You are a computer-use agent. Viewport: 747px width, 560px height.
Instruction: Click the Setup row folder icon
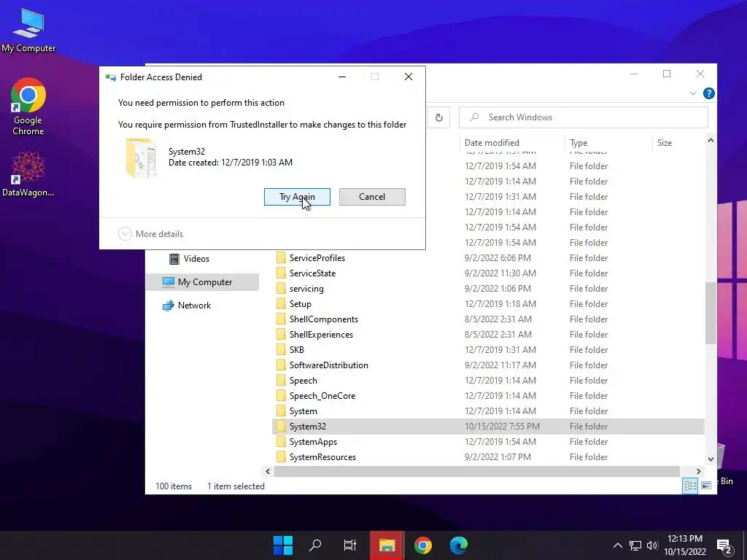tap(281, 304)
